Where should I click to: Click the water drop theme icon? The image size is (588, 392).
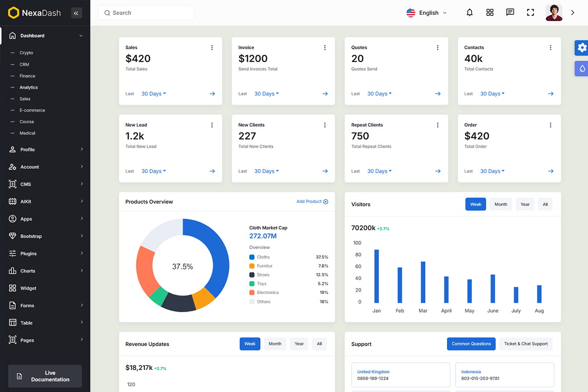tap(582, 68)
